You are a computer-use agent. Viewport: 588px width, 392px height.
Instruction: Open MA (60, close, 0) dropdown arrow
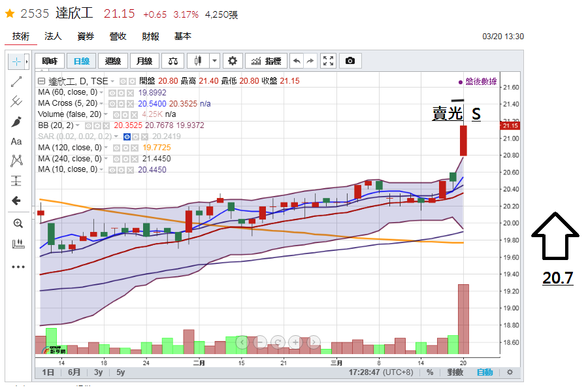pos(101,92)
